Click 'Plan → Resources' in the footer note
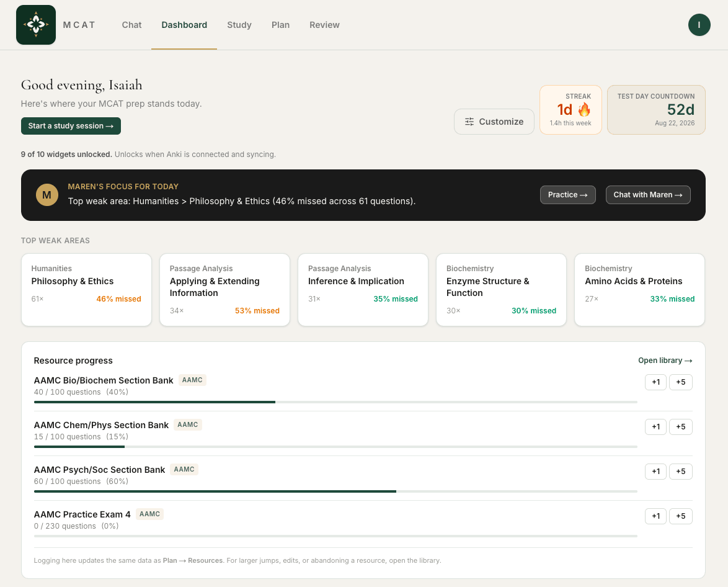 (193, 560)
